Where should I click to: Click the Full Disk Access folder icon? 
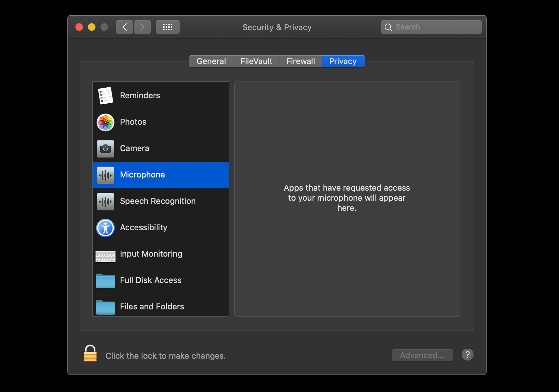pos(106,280)
